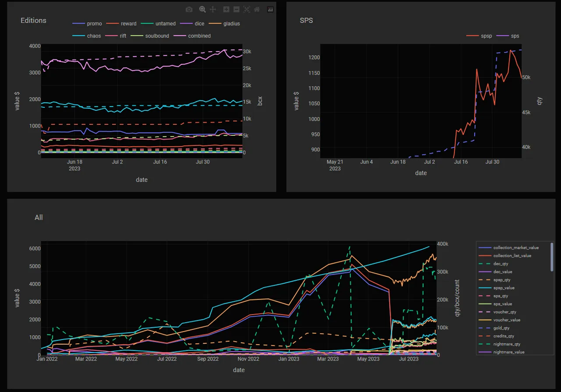Image resolution: width=561 pixels, height=392 pixels.
Task: Click the May 21 2023 tick in SPS
Action: pos(335,165)
